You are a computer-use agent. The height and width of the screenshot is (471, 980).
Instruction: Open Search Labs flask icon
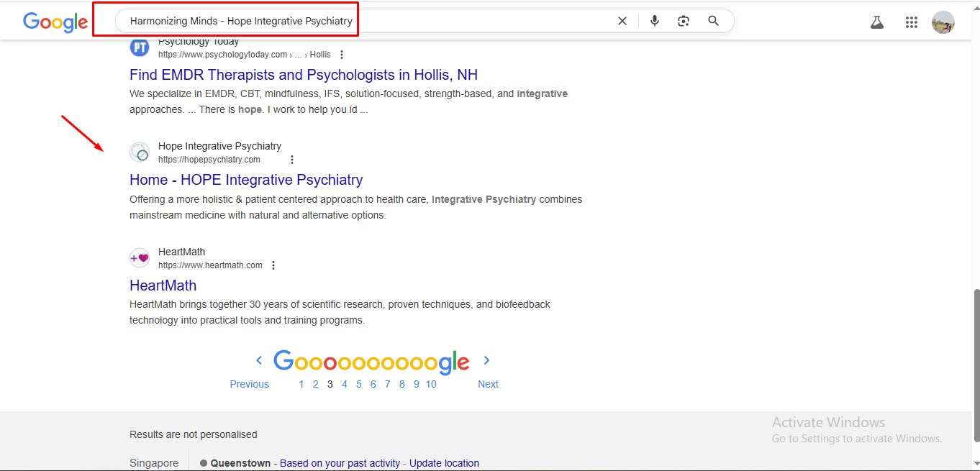coord(876,22)
